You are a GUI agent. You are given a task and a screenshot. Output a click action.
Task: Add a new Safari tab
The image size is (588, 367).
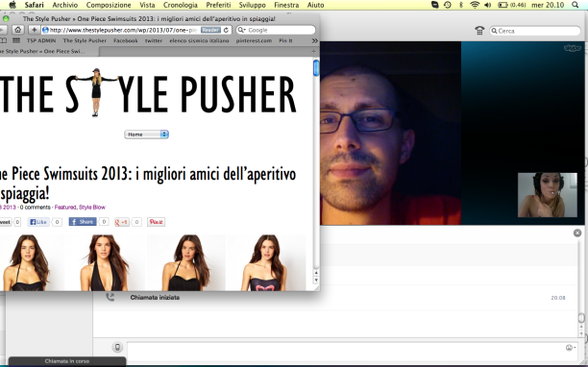click(313, 51)
